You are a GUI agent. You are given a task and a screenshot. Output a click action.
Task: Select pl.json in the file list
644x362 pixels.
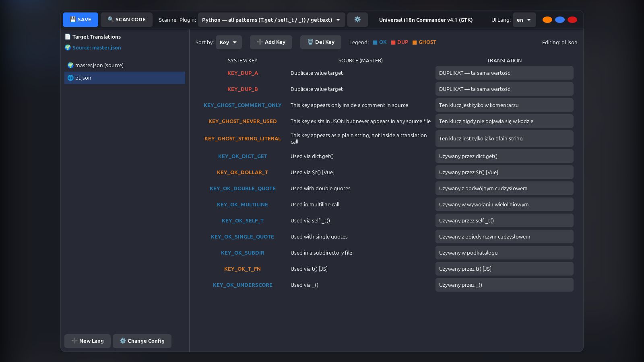click(x=125, y=78)
